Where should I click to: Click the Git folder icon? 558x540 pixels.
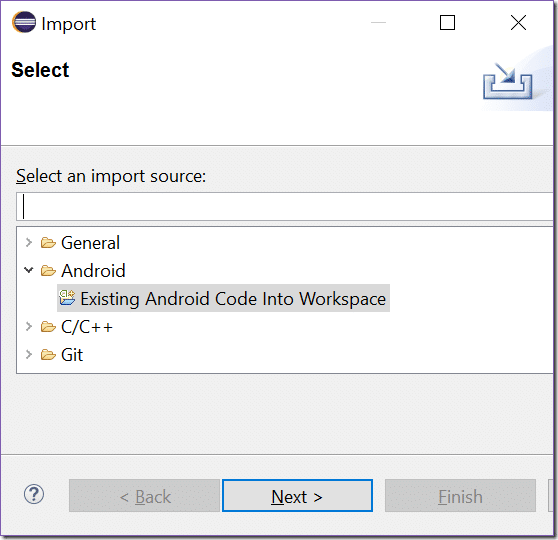coord(48,355)
